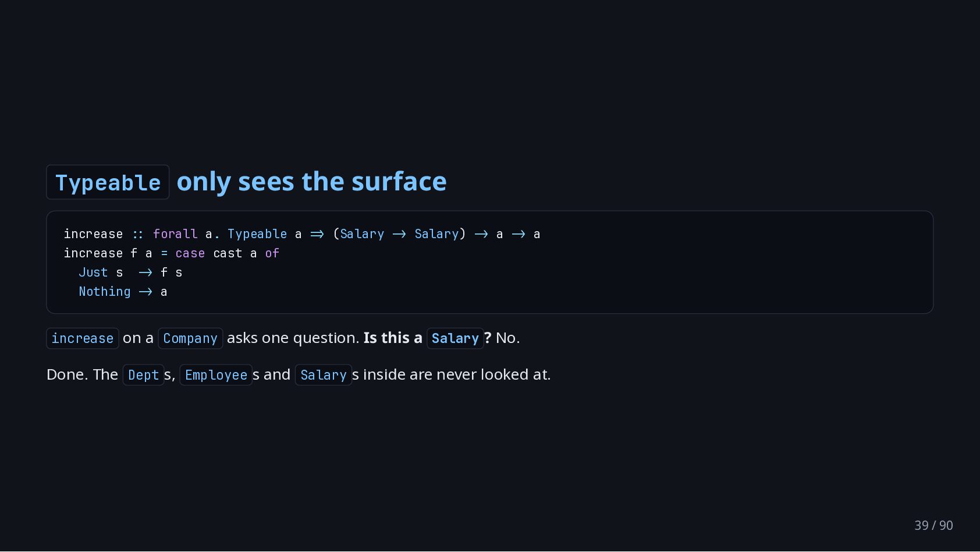Click the "Just" constructor in the code
980x552 pixels.
tap(94, 273)
